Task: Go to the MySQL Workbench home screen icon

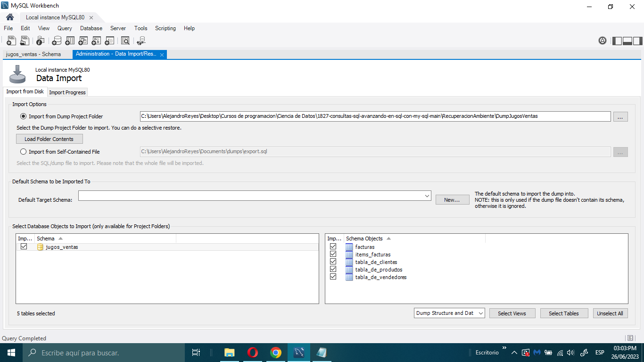Action: (x=9, y=17)
